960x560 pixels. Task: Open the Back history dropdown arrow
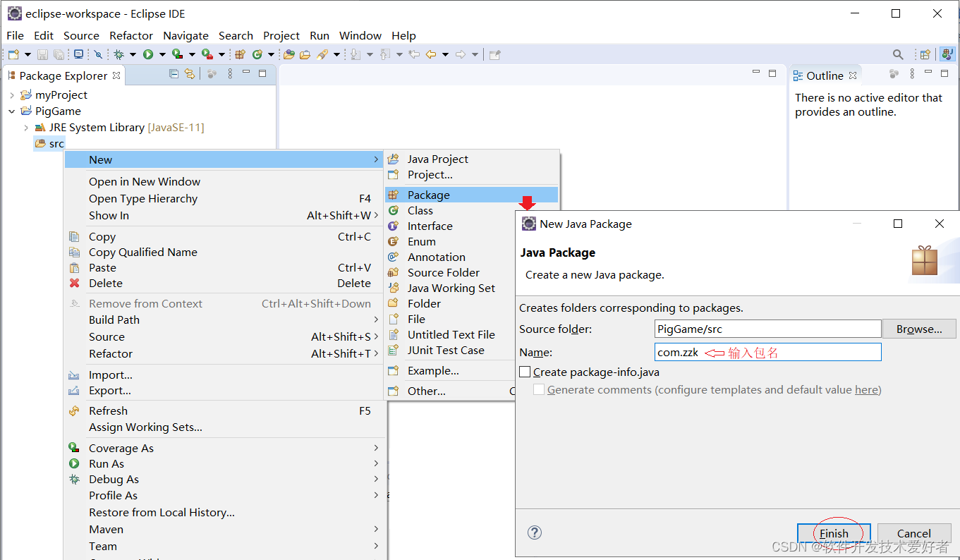point(445,54)
